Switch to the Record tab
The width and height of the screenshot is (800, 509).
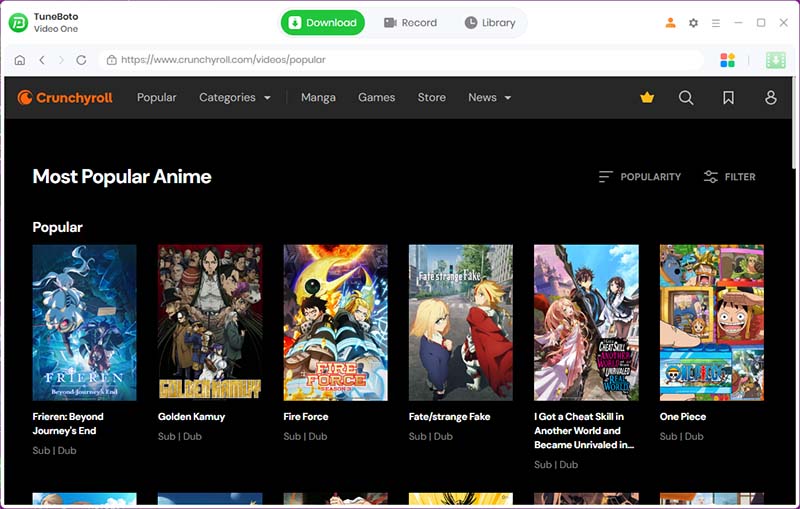(411, 22)
